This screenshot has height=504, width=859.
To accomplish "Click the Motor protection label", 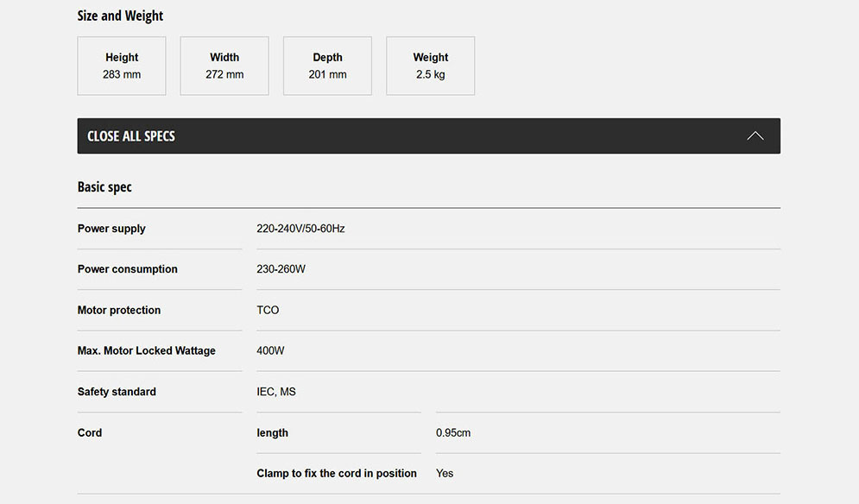I will (x=119, y=310).
